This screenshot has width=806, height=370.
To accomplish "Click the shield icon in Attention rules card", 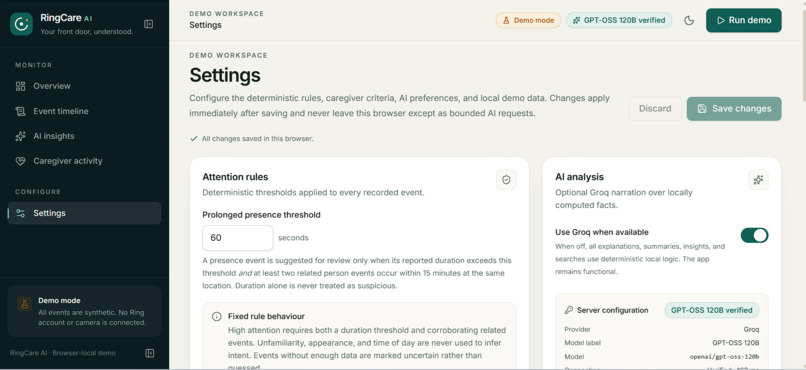I will pos(506,180).
